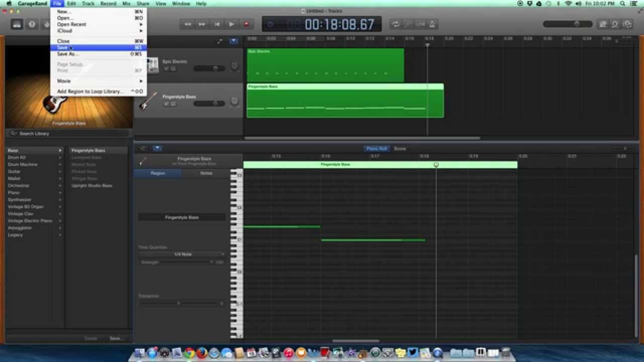Start recording with the red Record button
This screenshot has height=362, width=644.
246,24
